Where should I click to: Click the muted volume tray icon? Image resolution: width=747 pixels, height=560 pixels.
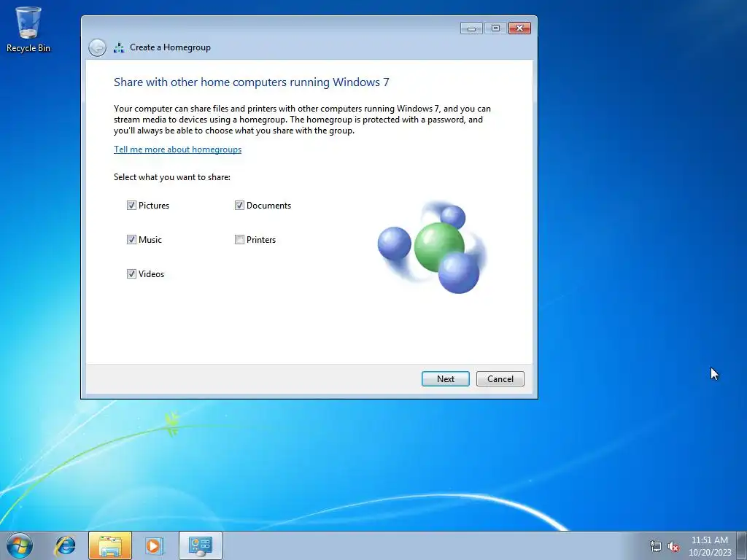673,546
